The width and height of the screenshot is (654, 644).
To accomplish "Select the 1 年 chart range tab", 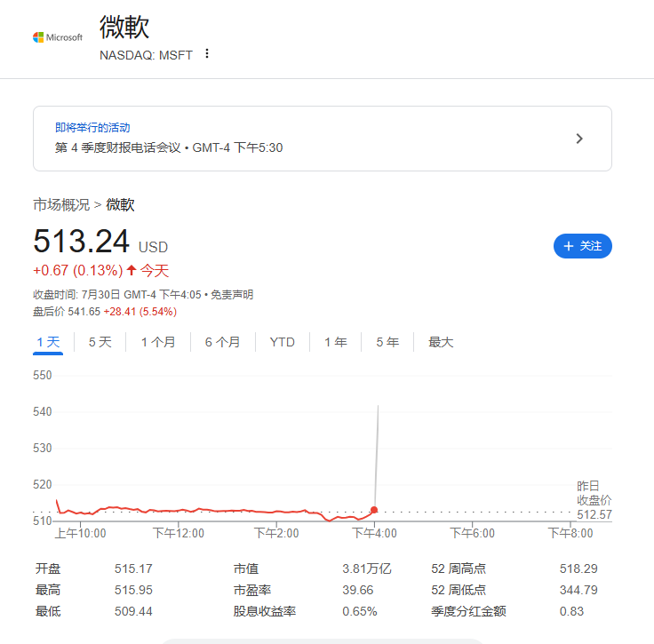I will coord(336,342).
